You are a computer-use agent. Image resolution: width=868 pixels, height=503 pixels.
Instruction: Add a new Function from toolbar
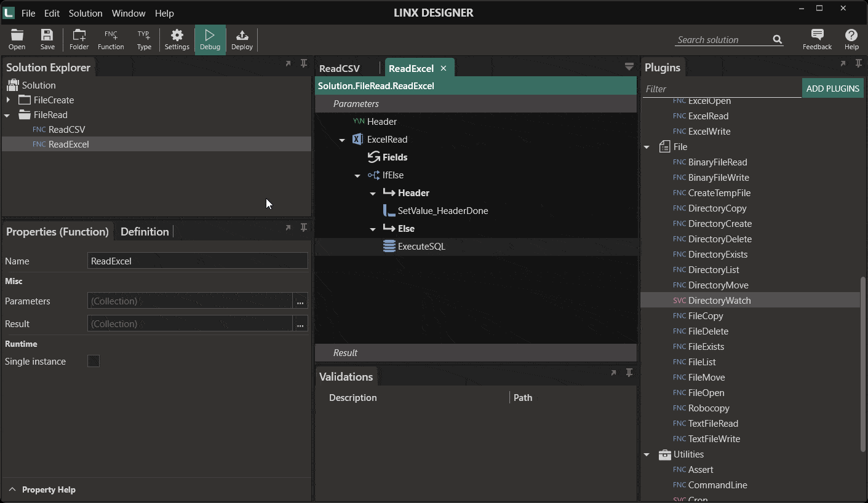[111, 39]
